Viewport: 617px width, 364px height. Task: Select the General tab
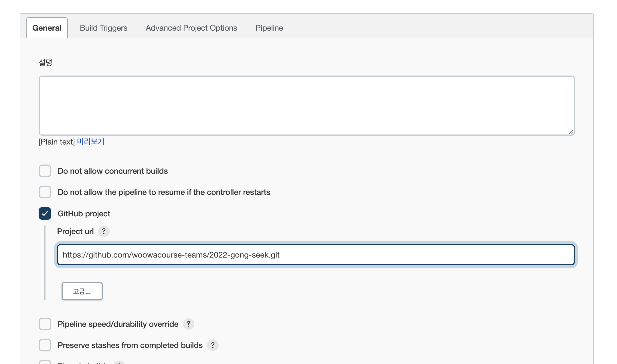coord(47,28)
